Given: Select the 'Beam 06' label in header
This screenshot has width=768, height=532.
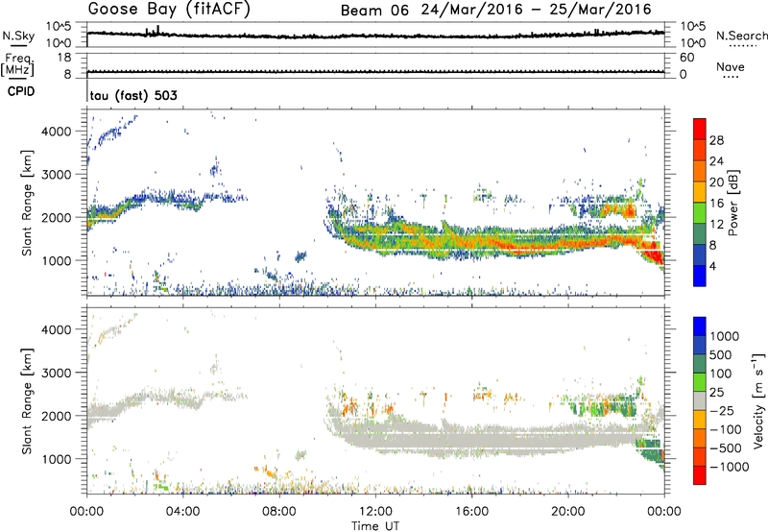Looking at the screenshot, I should pos(374,10).
